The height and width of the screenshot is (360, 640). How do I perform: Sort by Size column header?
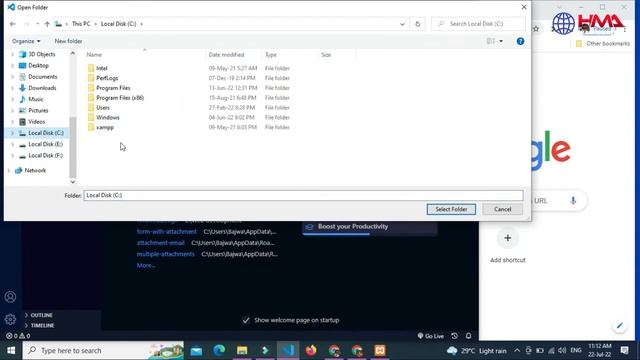[x=326, y=55]
